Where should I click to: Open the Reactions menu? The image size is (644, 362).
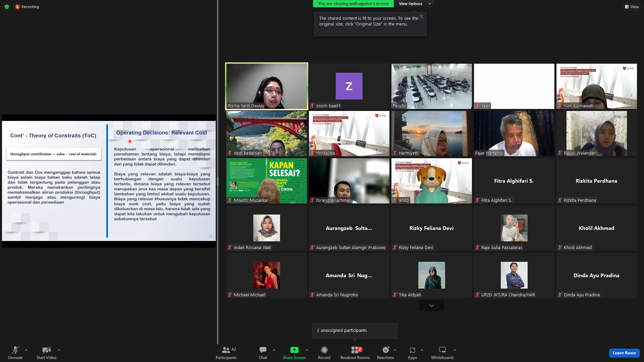coord(386,353)
